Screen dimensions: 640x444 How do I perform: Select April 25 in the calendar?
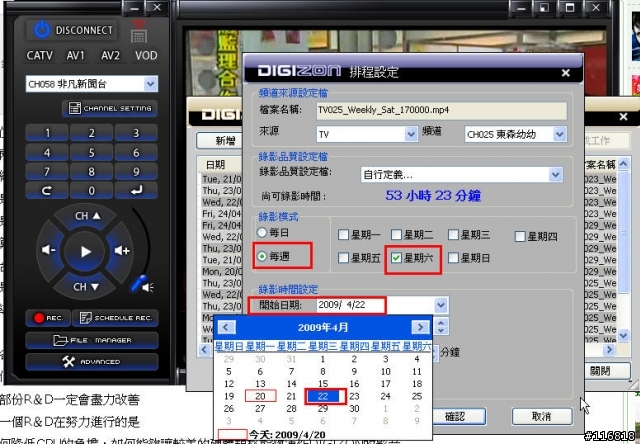tap(417, 396)
